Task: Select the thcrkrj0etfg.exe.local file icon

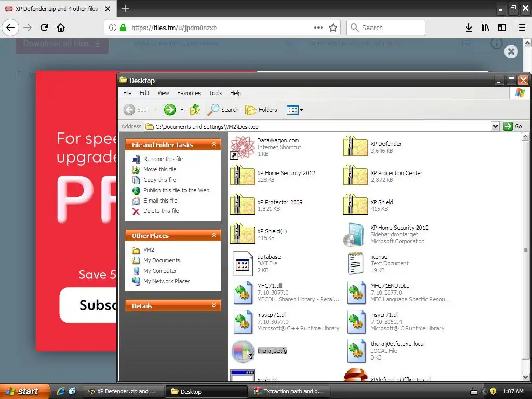Action: pos(356,351)
